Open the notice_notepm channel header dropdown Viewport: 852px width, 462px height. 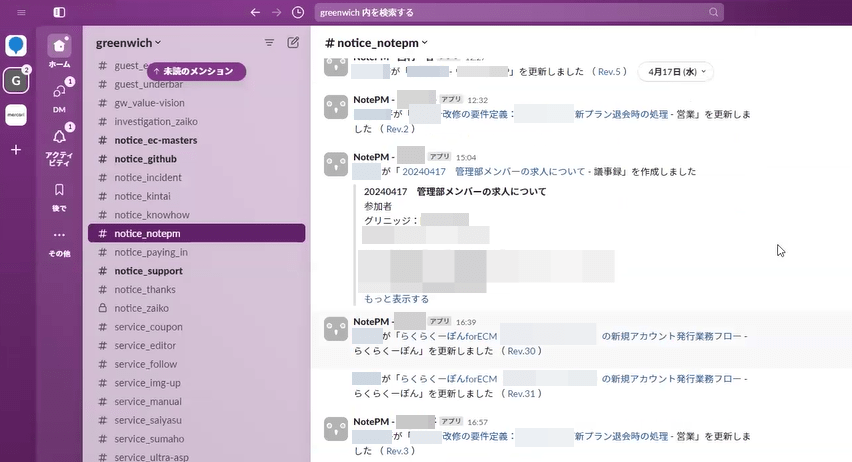tap(376, 43)
